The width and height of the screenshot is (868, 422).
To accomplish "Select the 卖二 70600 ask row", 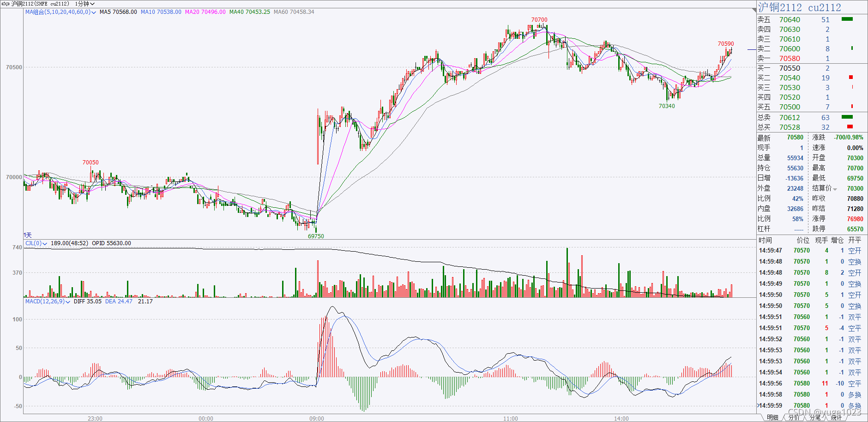I will (x=812, y=48).
